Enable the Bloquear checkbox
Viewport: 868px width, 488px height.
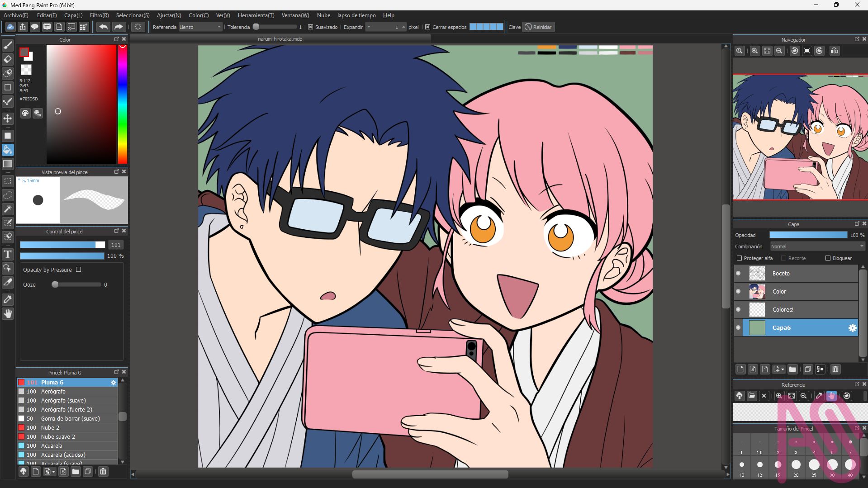[828, 258]
